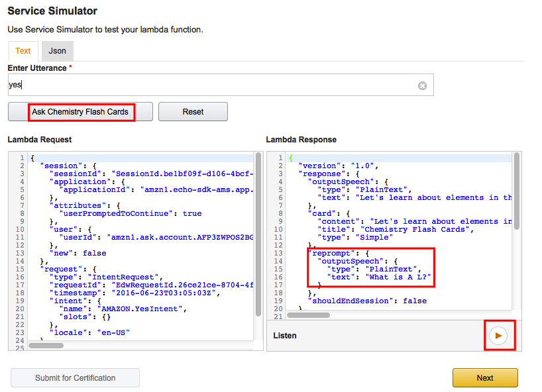Click the Reset button
542x392 pixels.
[x=193, y=112]
